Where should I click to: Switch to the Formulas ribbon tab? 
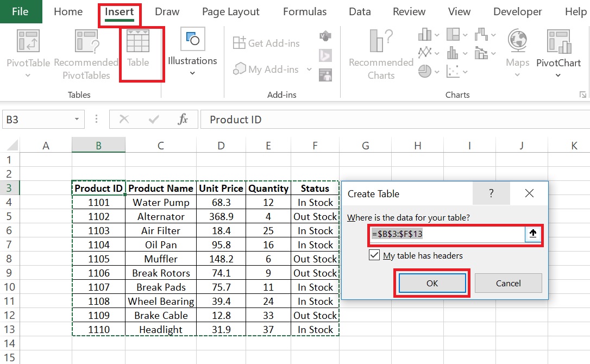pyautogui.click(x=305, y=11)
